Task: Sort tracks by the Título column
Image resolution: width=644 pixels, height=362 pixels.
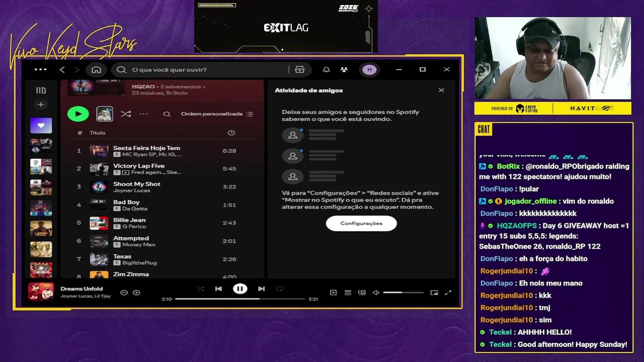Action: pyautogui.click(x=98, y=133)
